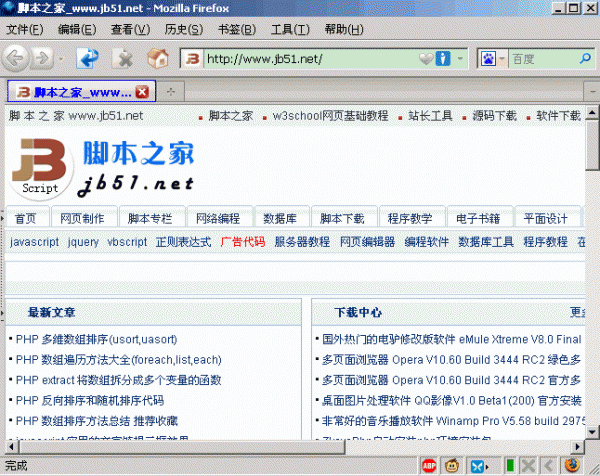Stop loading with the X toolbar icon
The width and height of the screenshot is (600, 476).
tap(123, 59)
